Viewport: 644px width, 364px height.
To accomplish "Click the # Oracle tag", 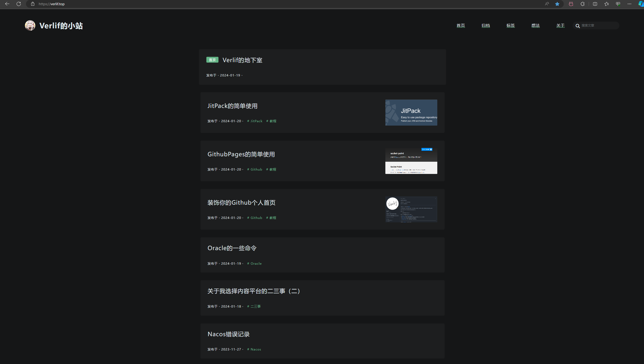I will pyautogui.click(x=254, y=264).
